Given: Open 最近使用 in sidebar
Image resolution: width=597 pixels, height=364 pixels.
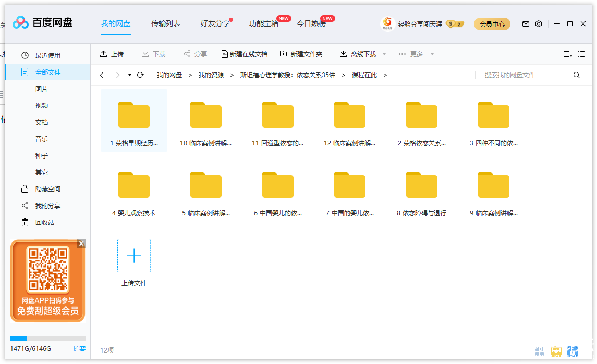Looking at the screenshot, I should coord(47,55).
